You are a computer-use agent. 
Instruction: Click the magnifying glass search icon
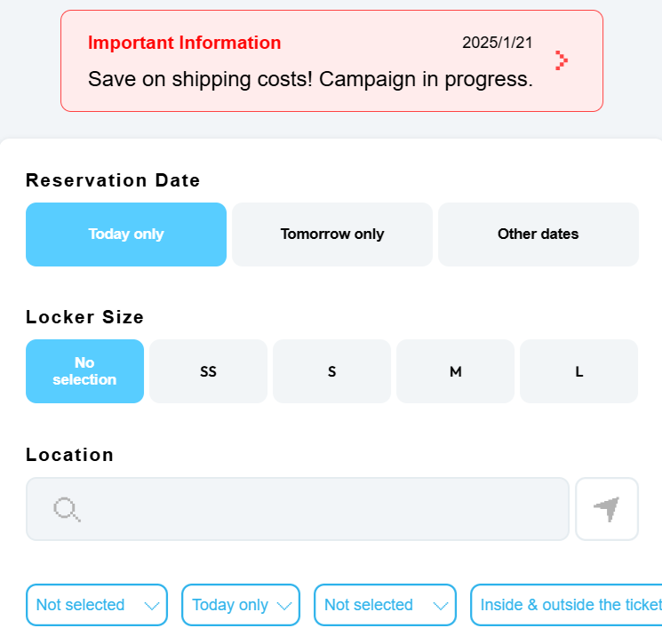tap(67, 509)
